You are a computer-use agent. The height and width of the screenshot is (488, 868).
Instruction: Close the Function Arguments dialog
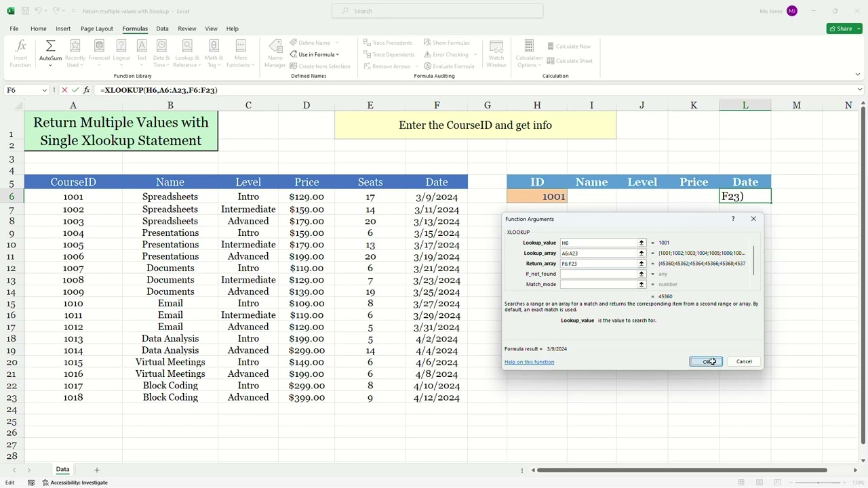point(753,219)
